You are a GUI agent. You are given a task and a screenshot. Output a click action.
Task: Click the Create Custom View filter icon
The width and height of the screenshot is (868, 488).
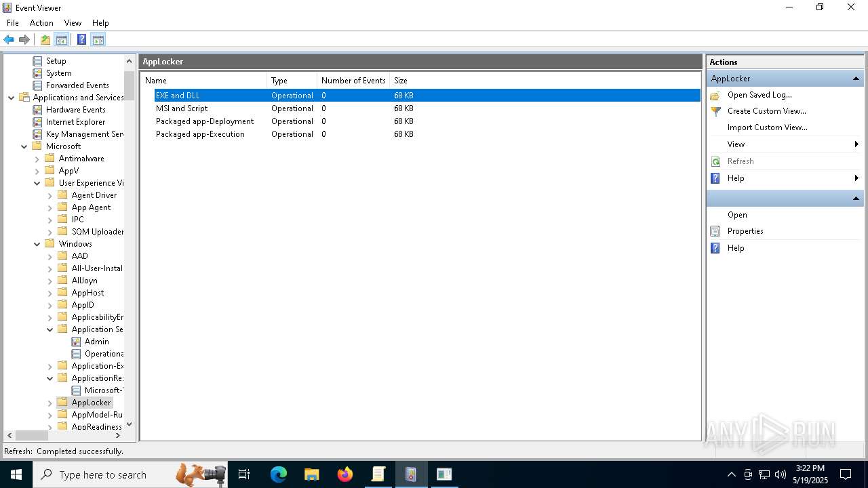715,111
